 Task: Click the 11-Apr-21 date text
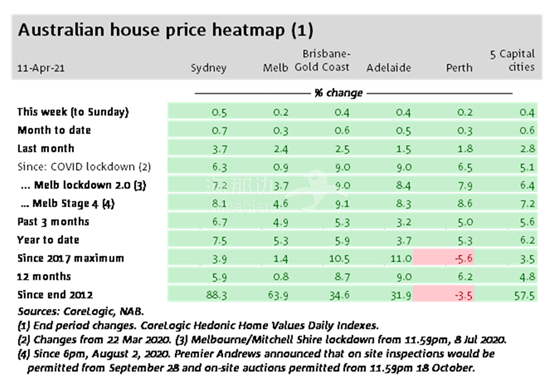point(41,68)
